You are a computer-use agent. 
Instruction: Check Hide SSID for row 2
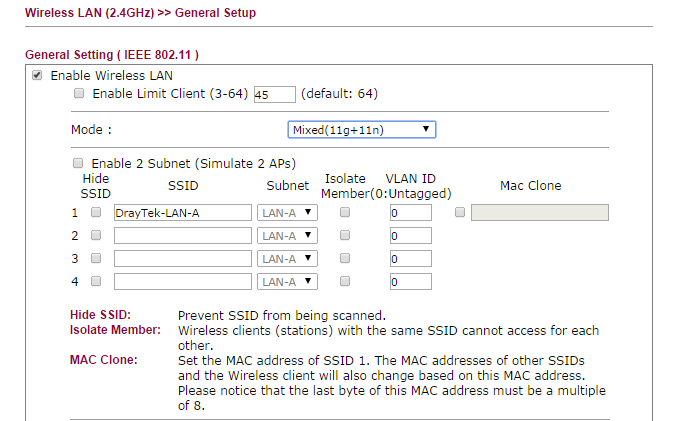coord(96,236)
